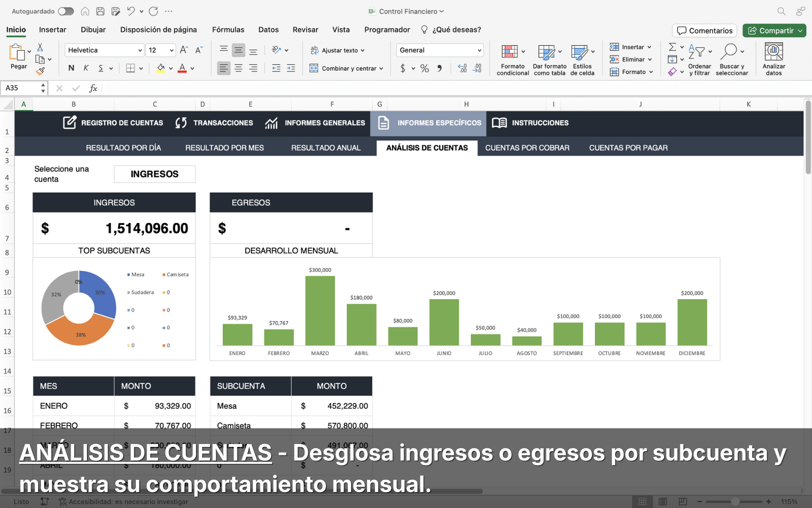The height and width of the screenshot is (508, 812).
Task: Click the Buscar y seleccionar magnifier
Action: pyautogui.click(x=729, y=52)
